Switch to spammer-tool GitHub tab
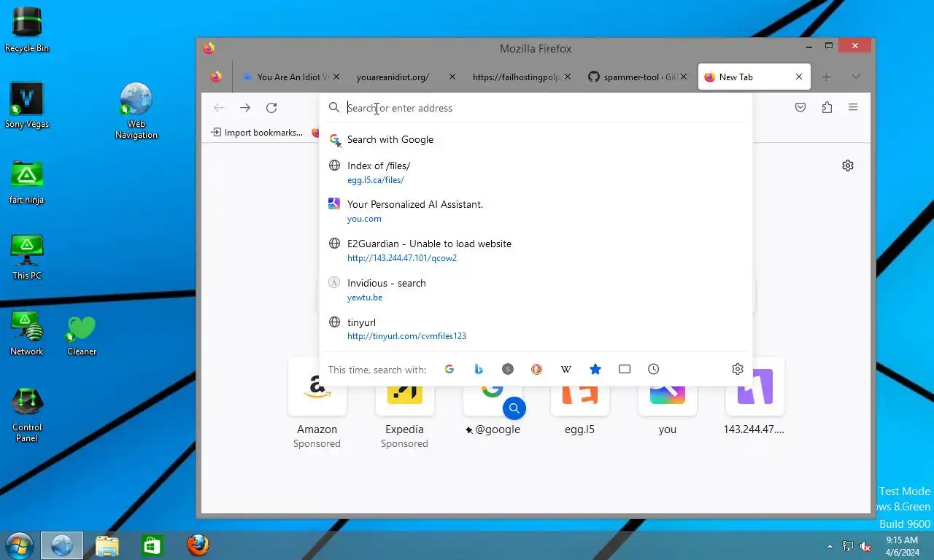Screen dimensions: 934x560 (x=637, y=77)
